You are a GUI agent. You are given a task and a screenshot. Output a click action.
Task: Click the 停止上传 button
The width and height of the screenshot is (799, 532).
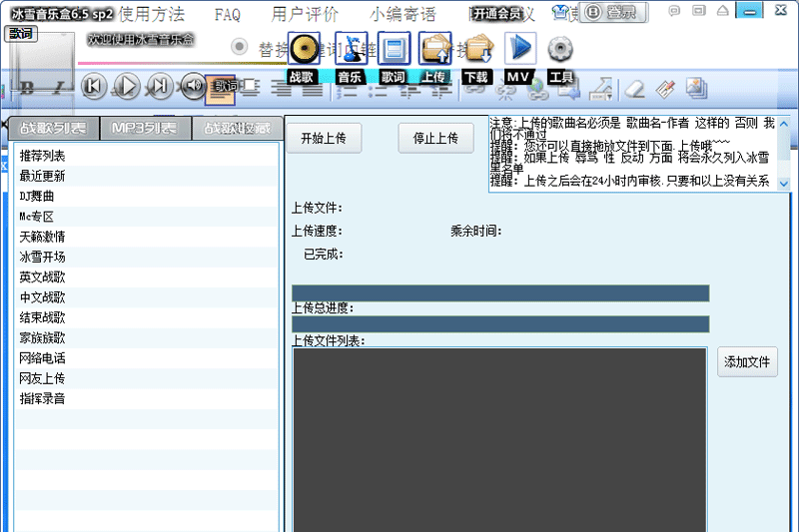coord(435,138)
